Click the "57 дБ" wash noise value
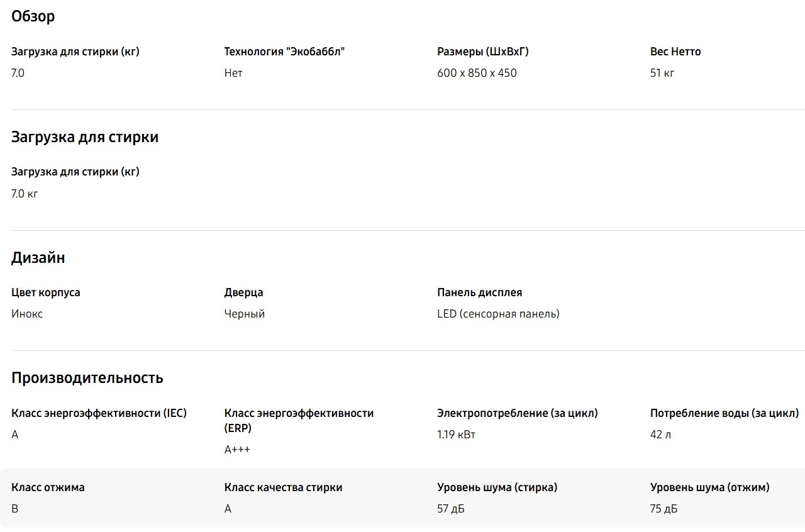 (x=451, y=509)
